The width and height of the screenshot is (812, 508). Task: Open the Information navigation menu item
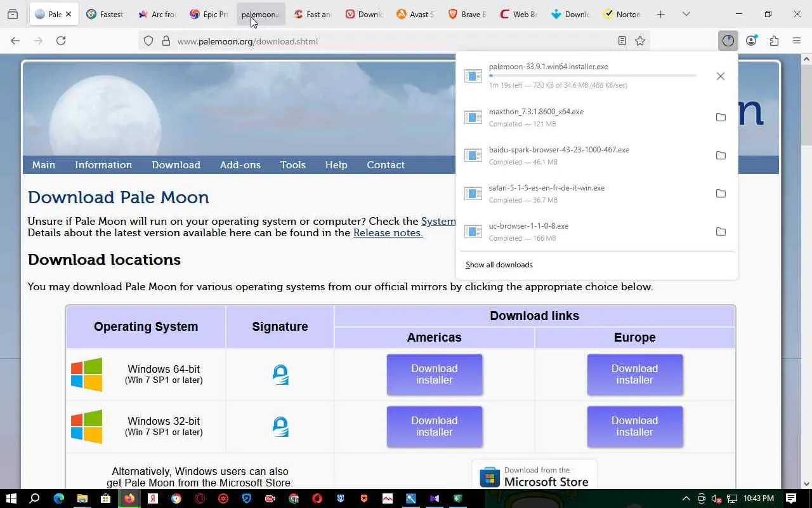(x=103, y=164)
